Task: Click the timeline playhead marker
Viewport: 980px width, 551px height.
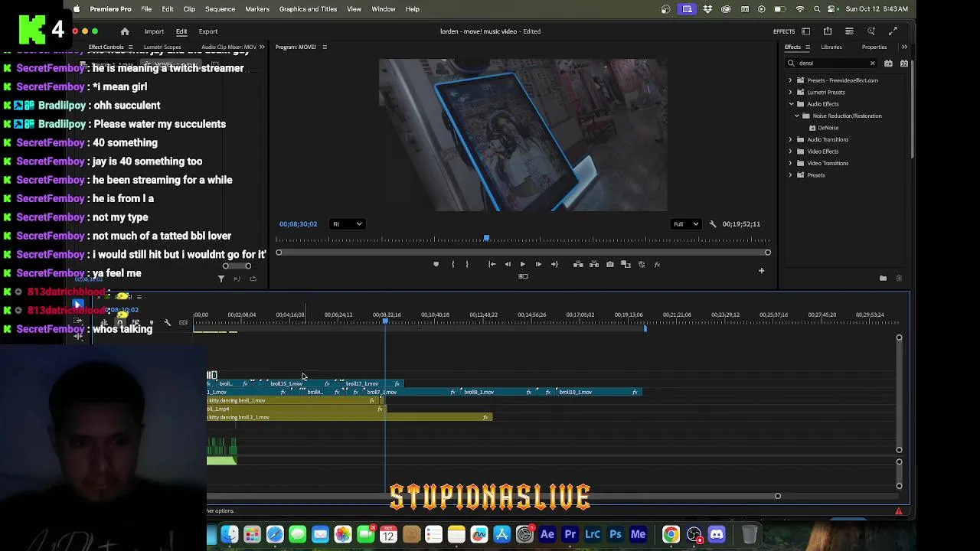Action: click(x=385, y=321)
